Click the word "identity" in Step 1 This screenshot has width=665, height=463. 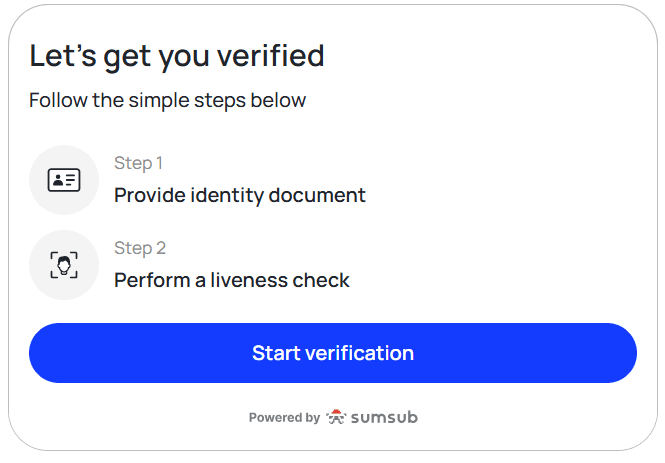click(228, 195)
